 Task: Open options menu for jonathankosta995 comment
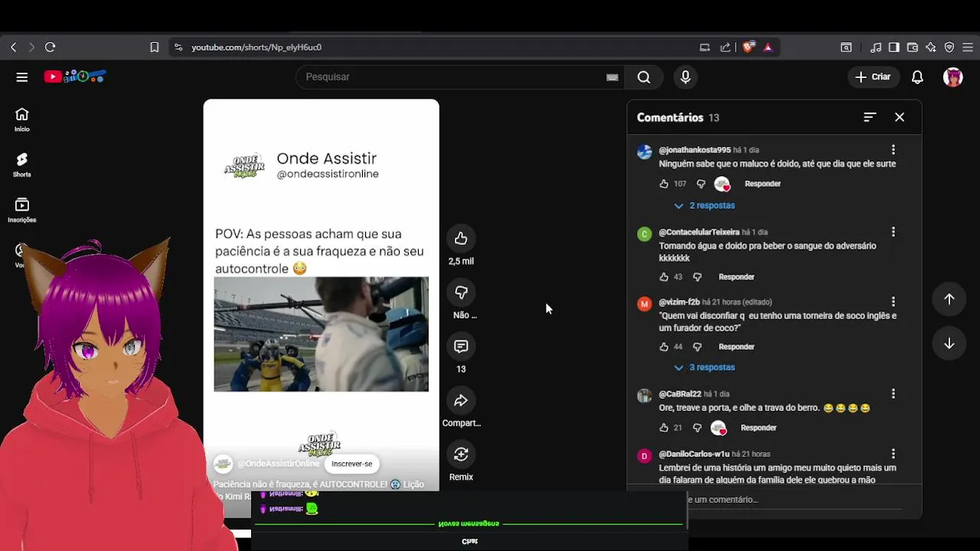tap(893, 150)
